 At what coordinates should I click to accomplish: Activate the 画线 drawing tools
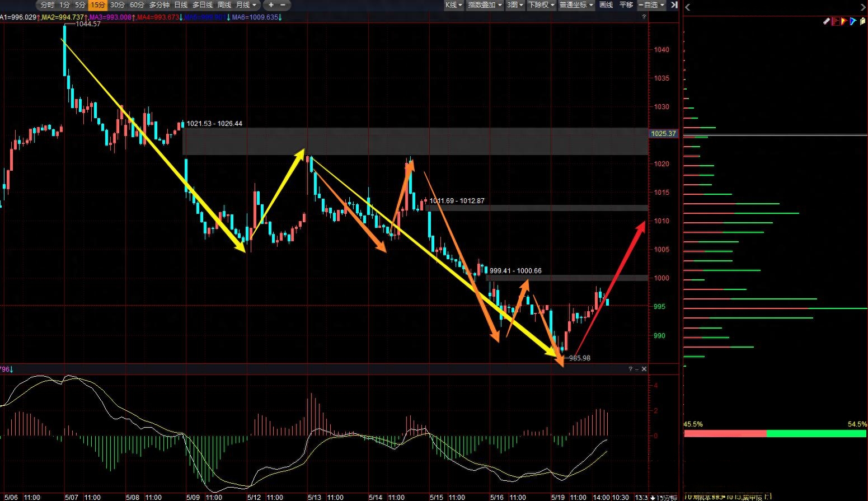click(x=606, y=4)
